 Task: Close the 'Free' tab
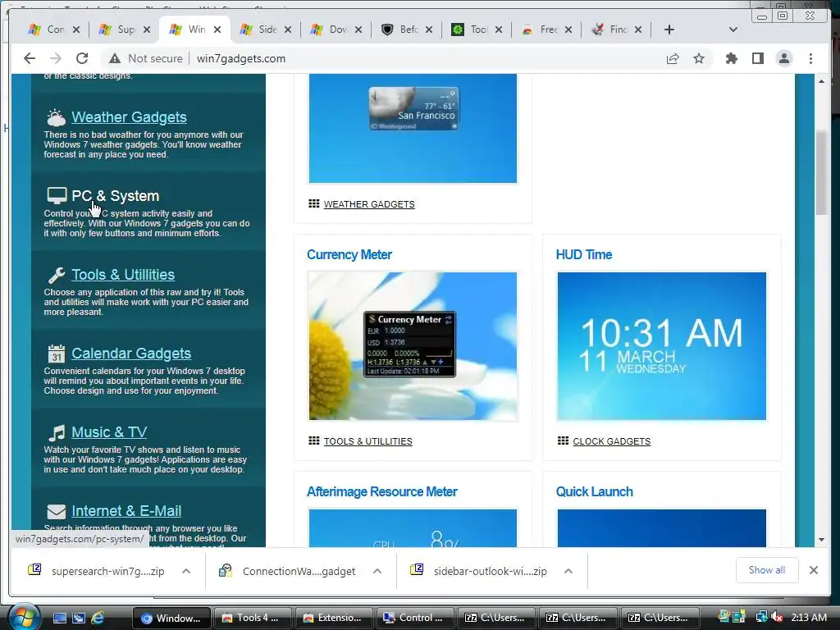[x=568, y=30]
